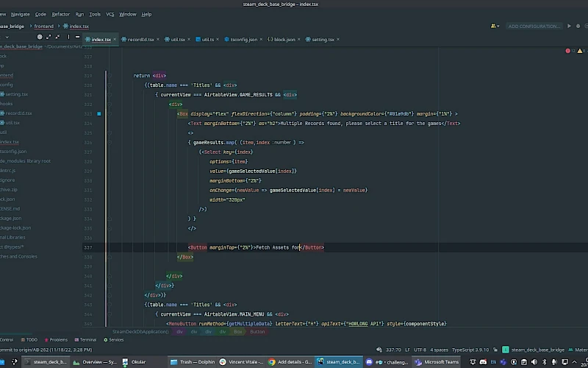Click the 337:70 cursor position in status bar
This screenshot has width=588, height=368.
click(x=393, y=350)
